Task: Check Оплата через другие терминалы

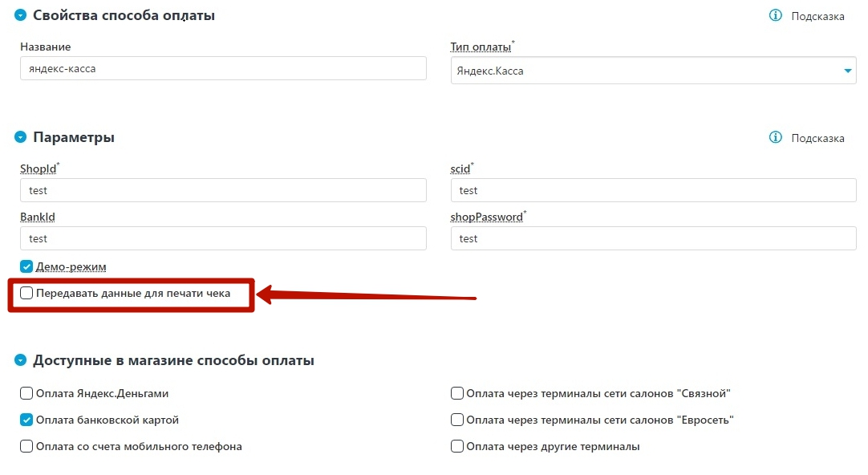Action: (x=456, y=446)
